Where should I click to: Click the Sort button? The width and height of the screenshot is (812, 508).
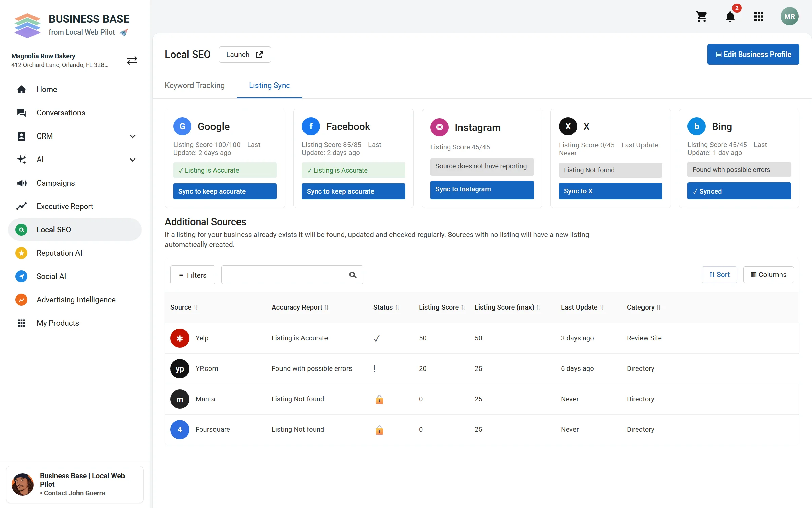pyautogui.click(x=719, y=275)
